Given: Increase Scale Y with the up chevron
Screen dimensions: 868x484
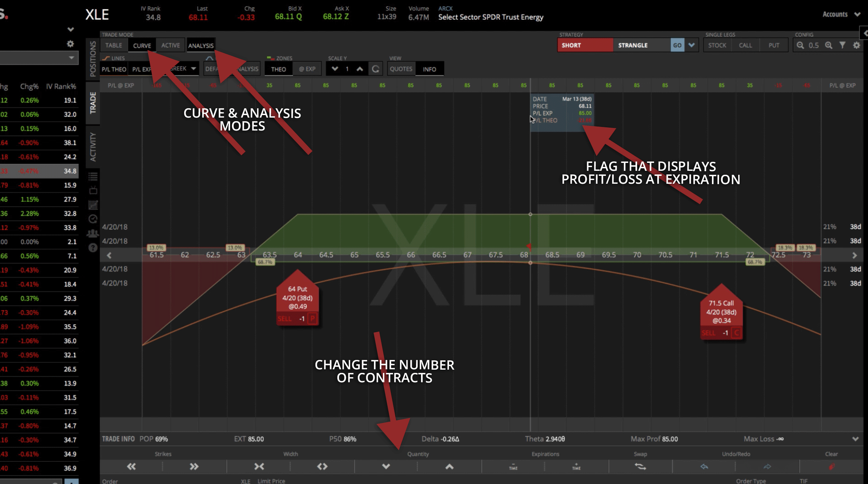Looking at the screenshot, I should (x=360, y=69).
